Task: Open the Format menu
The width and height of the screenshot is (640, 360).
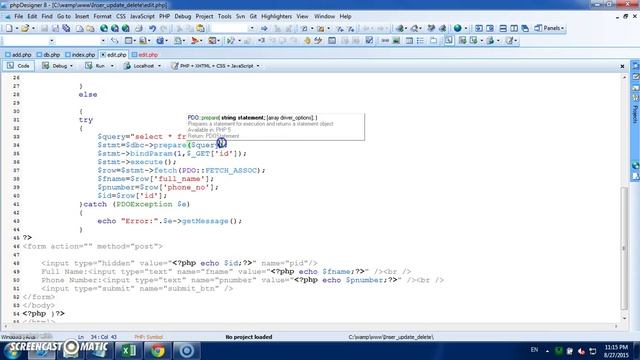Action: 102,16
